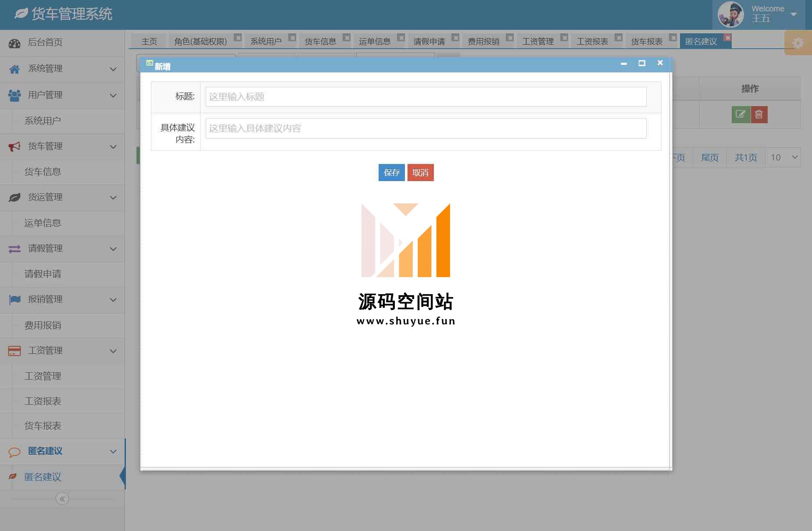The image size is (812, 531).
Task: Close the 费用报销 tab
Action: point(510,37)
